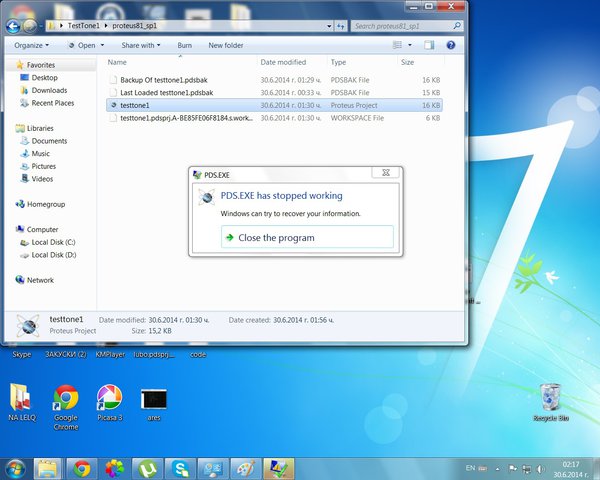This screenshot has width=600, height=480.
Task: Click Close the program
Action: pos(307,237)
